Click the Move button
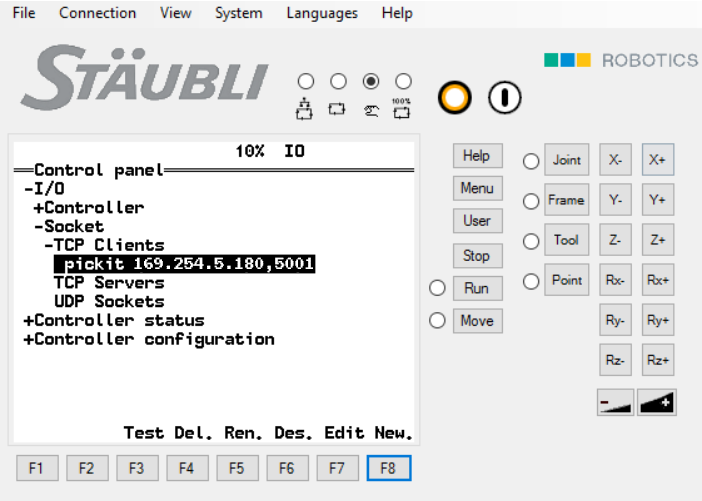The image size is (702, 501). (x=477, y=321)
